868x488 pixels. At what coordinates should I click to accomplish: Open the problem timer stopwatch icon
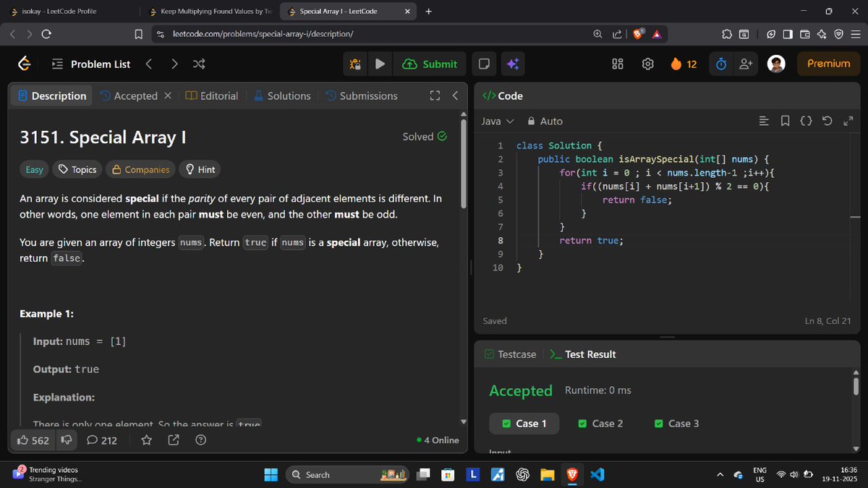point(720,64)
